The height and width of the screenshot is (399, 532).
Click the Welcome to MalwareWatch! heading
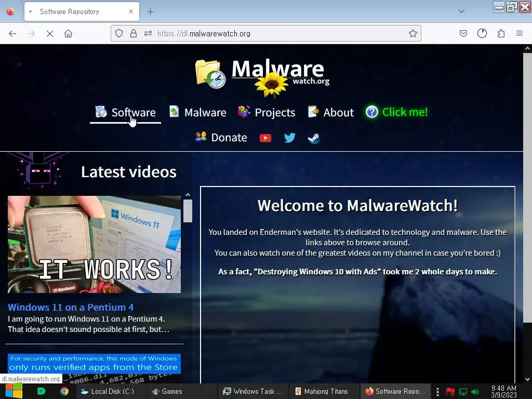point(357,206)
